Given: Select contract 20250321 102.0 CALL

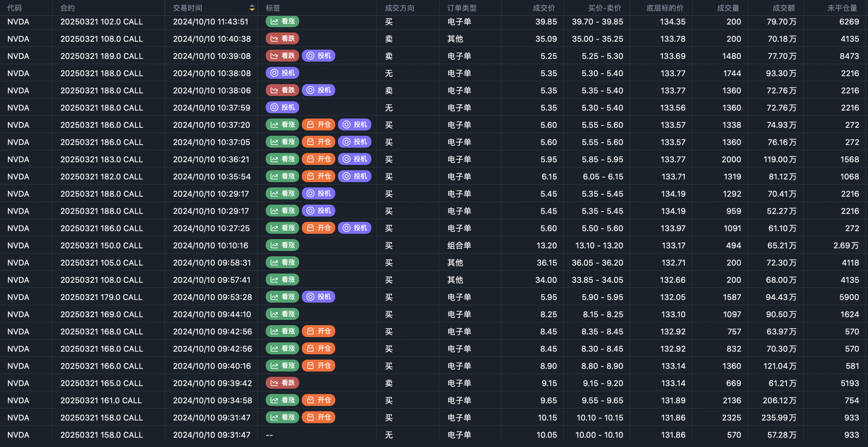Looking at the screenshot, I should click(102, 22).
